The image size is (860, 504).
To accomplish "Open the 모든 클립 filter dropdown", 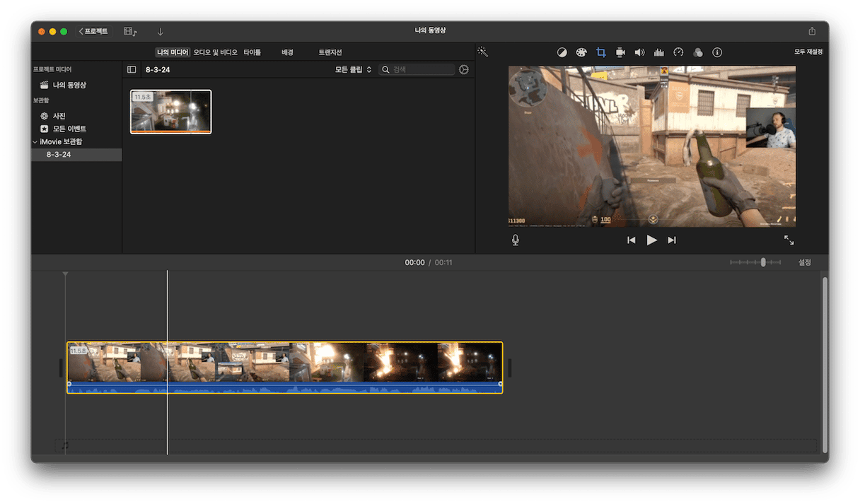I will (353, 70).
